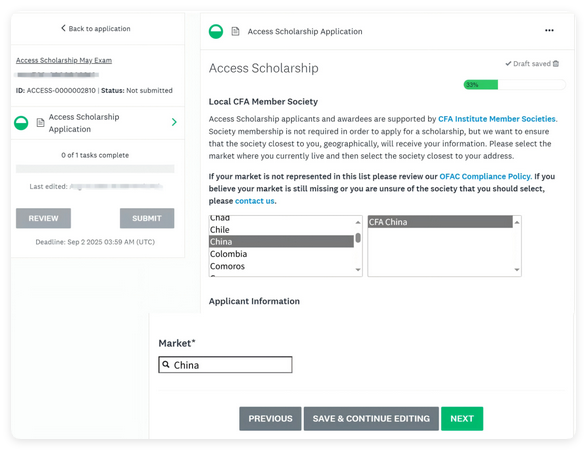Click the header document icon

pyautogui.click(x=235, y=31)
